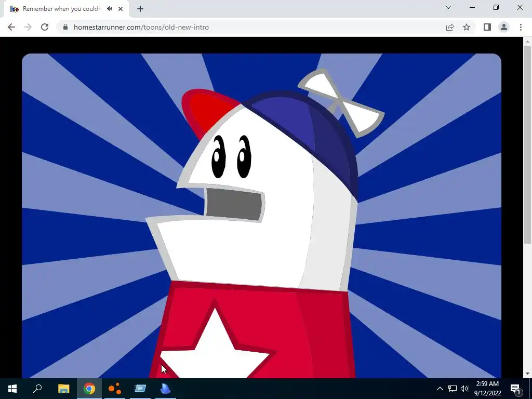Close the Chrome window
Screen dimensions: 532x399
click(520, 7)
